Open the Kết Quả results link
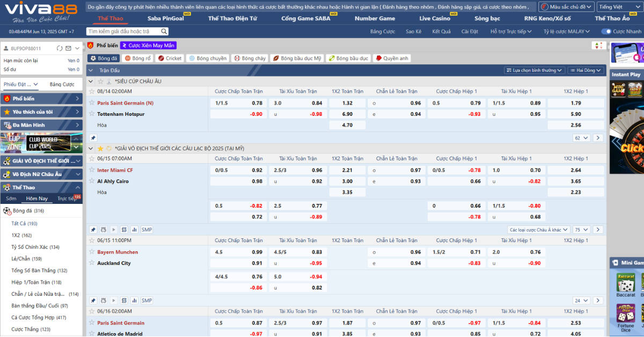This screenshot has height=337, width=644. pos(441,32)
